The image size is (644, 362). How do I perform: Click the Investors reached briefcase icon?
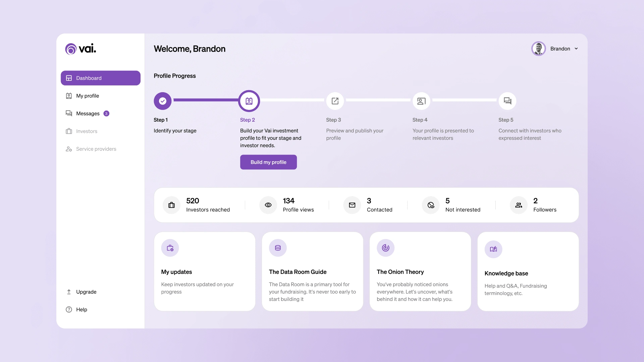tap(171, 205)
